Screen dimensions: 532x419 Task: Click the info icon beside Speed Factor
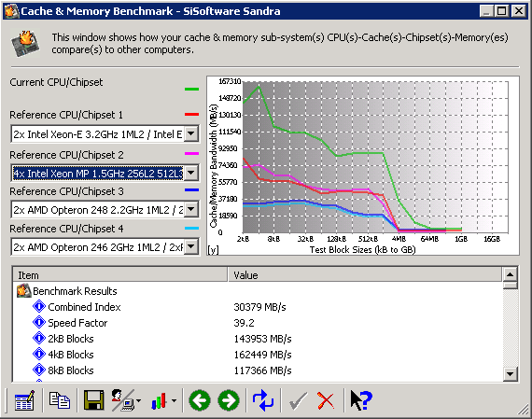pyautogui.click(x=39, y=322)
